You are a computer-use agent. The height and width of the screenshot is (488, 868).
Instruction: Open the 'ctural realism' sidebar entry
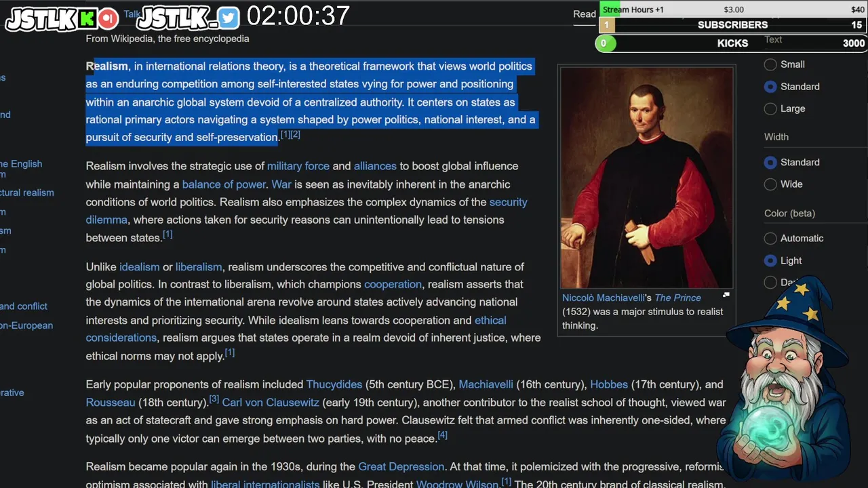[x=27, y=192]
